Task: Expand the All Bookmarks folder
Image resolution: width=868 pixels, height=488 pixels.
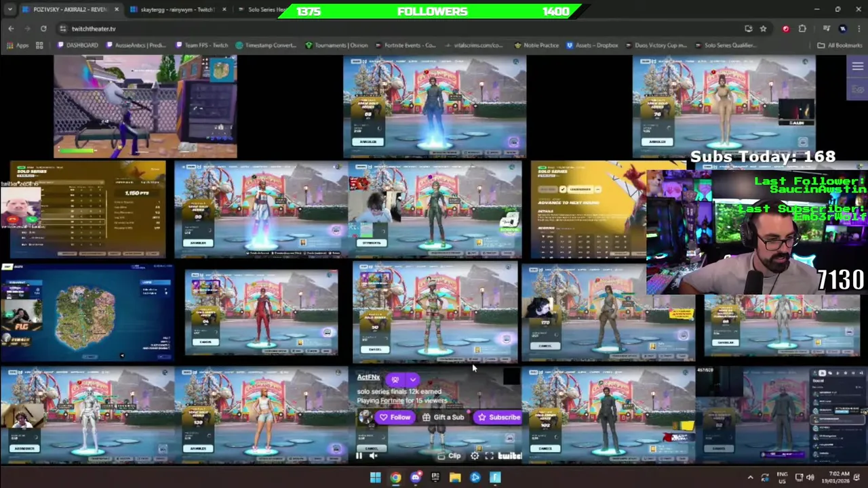Action: tap(840, 45)
